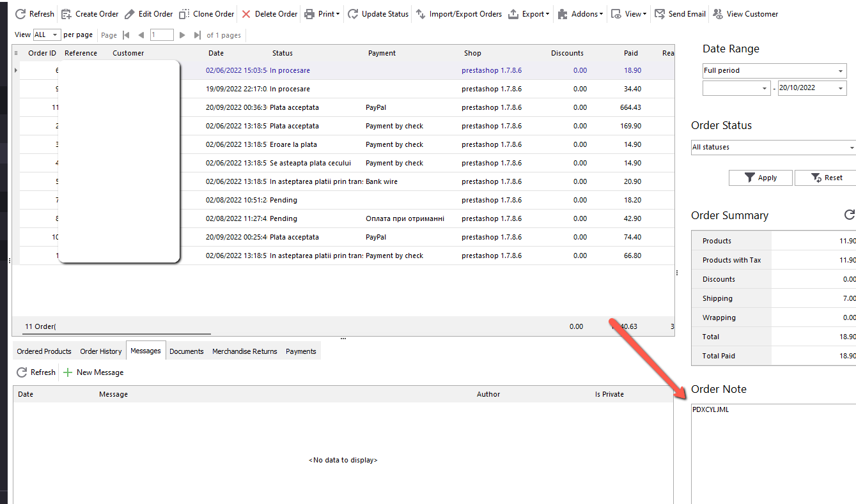The height and width of the screenshot is (504, 856).
Task: Open the Order History tab
Action: click(101, 351)
